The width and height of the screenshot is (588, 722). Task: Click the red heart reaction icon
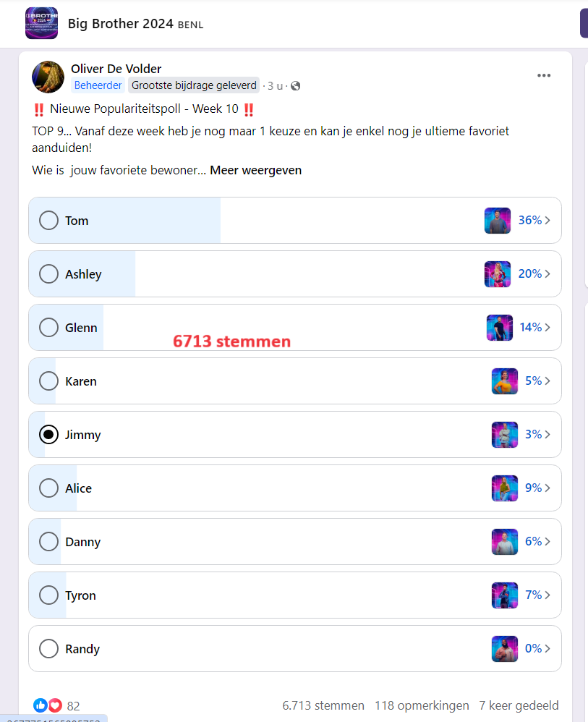point(55,705)
